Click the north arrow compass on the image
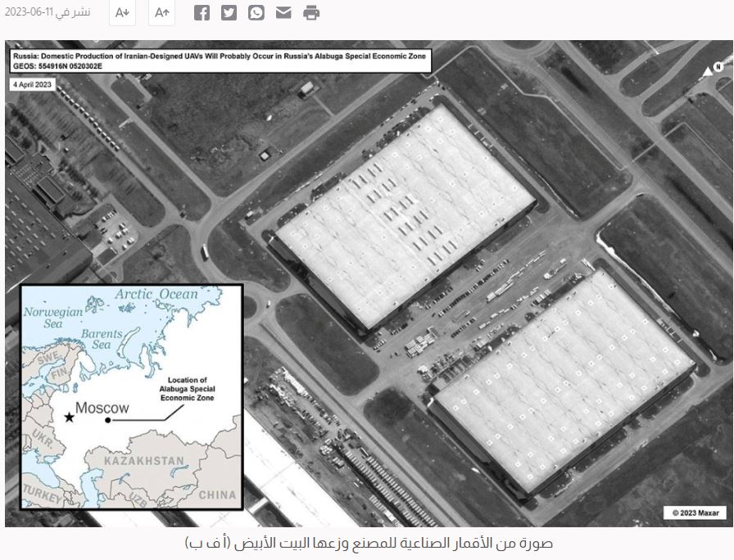 tap(714, 69)
